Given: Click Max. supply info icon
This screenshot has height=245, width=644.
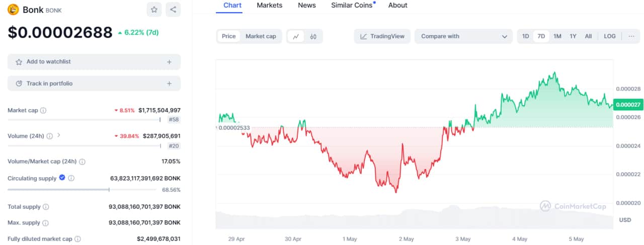Looking at the screenshot, I should pyautogui.click(x=45, y=223).
